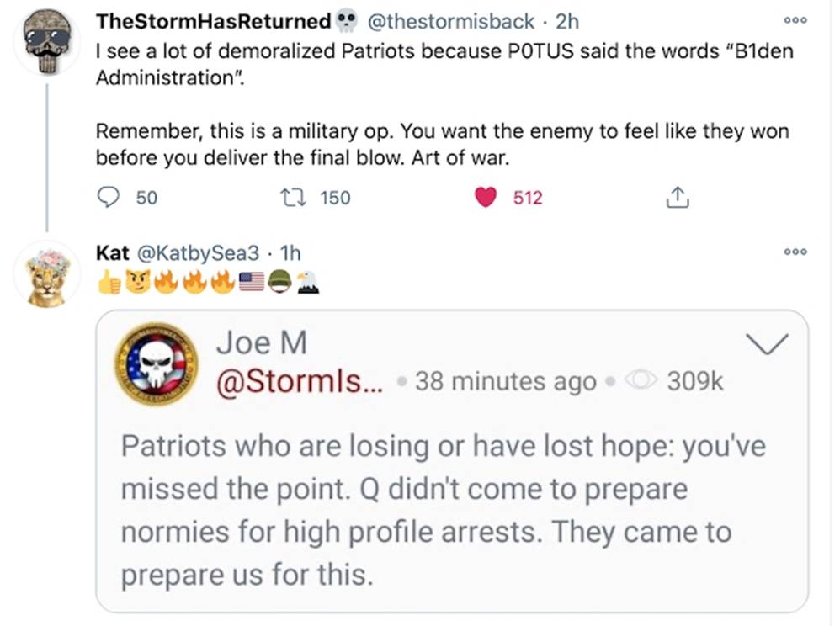The height and width of the screenshot is (626, 840).
Task: Click the reply icon on TheStormHasReturned's tweet
Action: click(x=109, y=197)
